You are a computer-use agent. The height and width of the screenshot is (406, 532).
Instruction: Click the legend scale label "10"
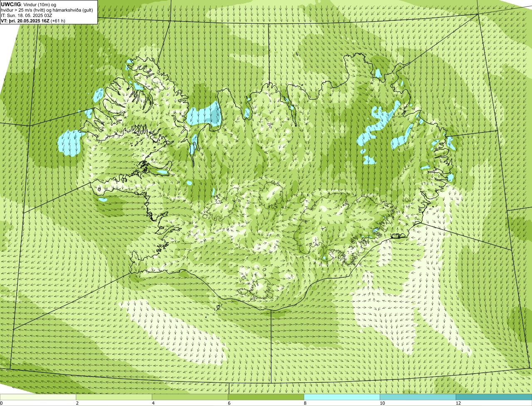(382, 403)
